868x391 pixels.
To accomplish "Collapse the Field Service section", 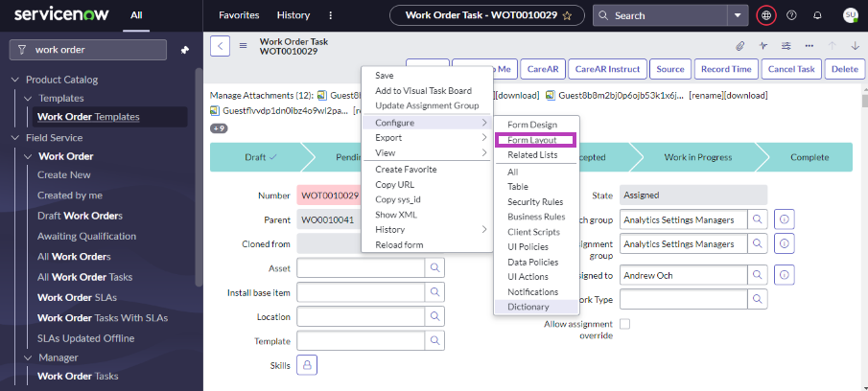I will click(15, 138).
